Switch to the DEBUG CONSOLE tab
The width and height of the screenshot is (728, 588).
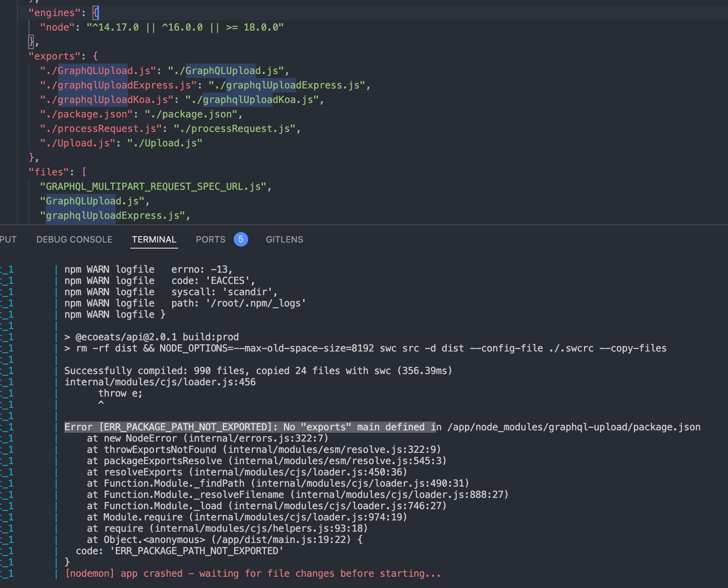coord(74,239)
